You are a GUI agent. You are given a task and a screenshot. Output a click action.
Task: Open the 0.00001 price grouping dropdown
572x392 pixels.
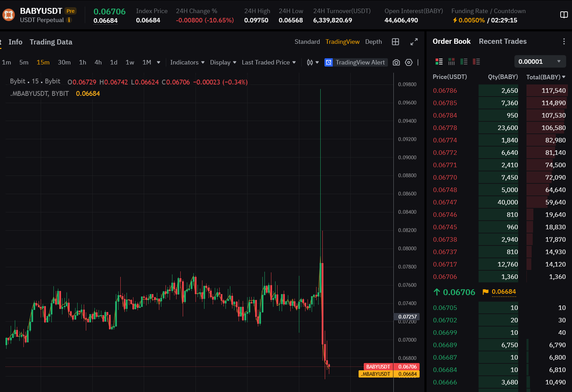pyautogui.click(x=540, y=62)
